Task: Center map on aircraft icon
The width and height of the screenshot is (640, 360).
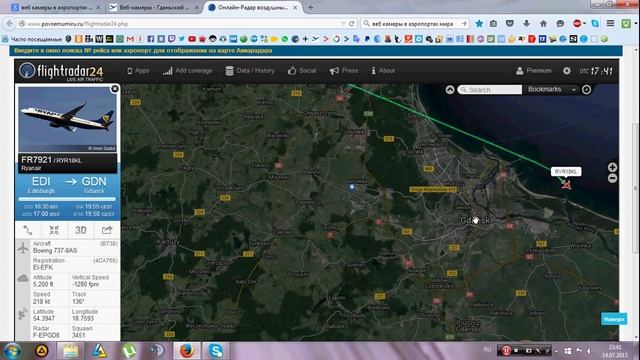Action: click(x=54, y=230)
